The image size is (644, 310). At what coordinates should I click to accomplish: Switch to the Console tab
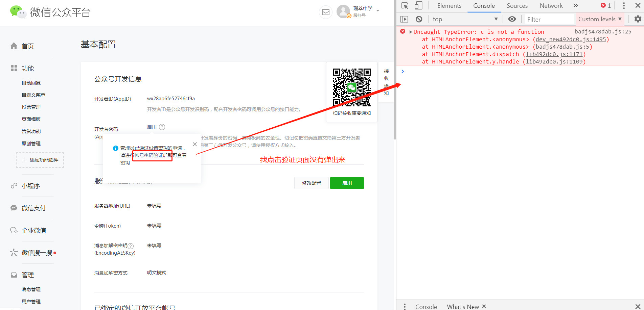(x=484, y=6)
